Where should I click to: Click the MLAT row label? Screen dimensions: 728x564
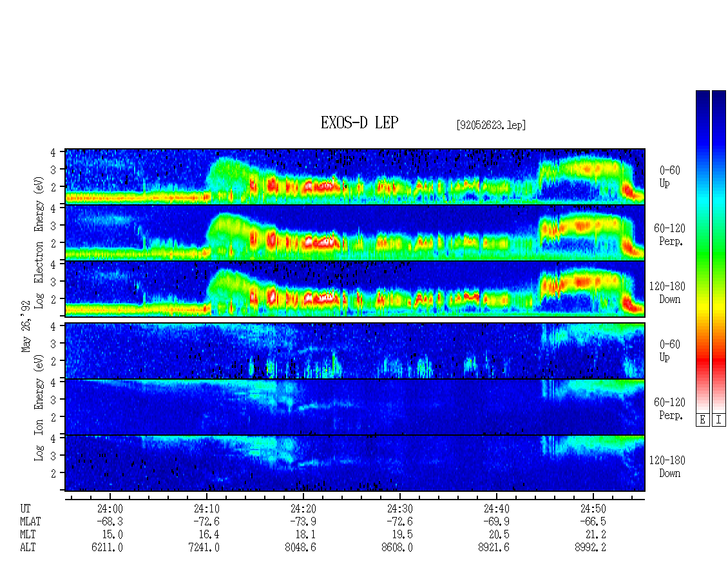point(31,521)
